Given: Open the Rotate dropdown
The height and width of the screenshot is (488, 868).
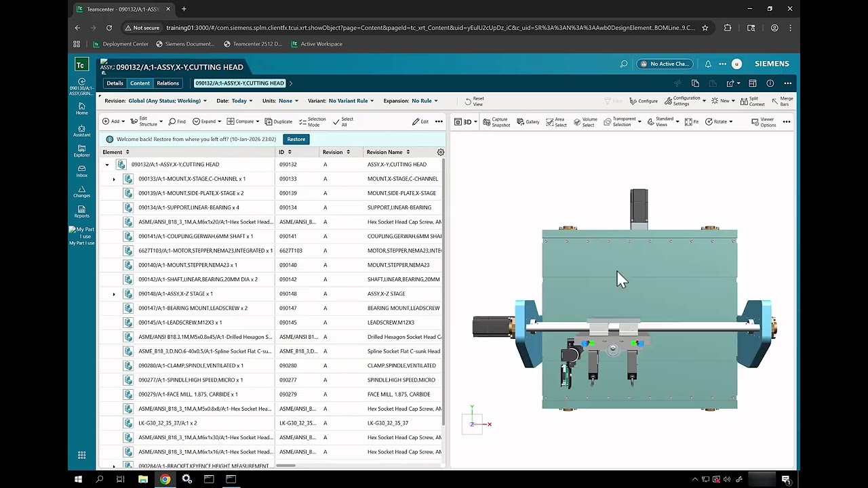Looking at the screenshot, I should pyautogui.click(x=719, y=122).
